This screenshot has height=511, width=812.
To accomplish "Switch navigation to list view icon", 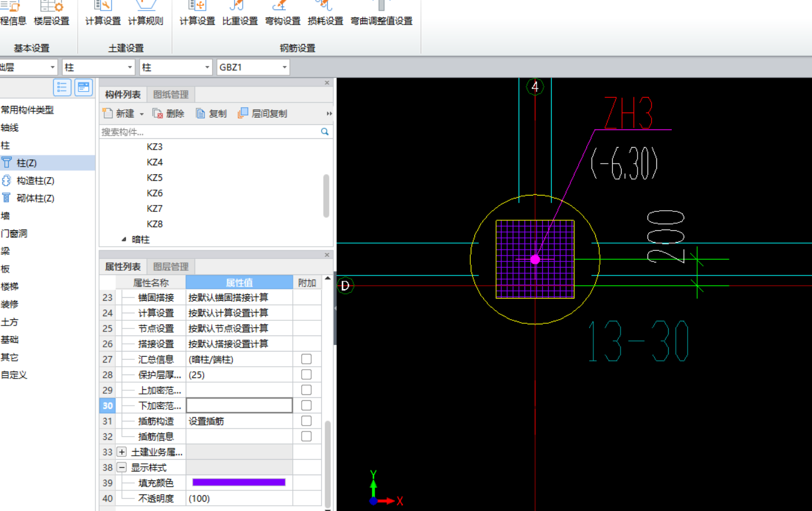I will [62, 87].
